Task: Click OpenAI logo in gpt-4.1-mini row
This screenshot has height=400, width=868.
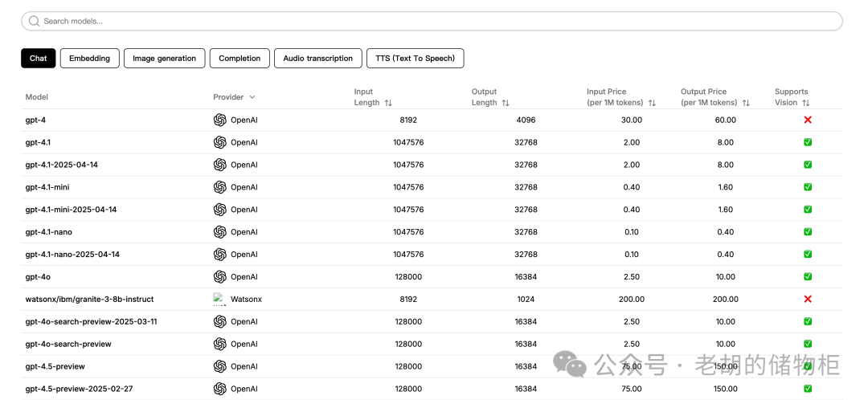Action: (x=219, y=187)
